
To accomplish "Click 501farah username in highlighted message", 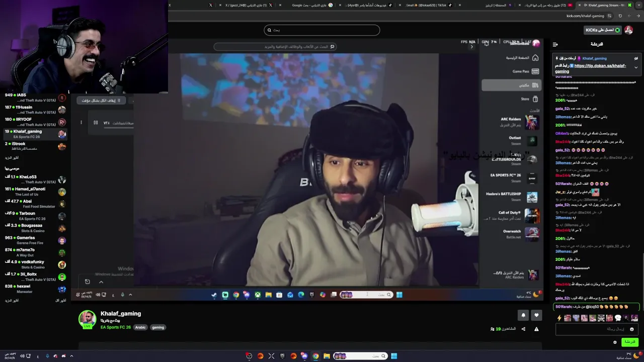I will click(x=563, y=307).
